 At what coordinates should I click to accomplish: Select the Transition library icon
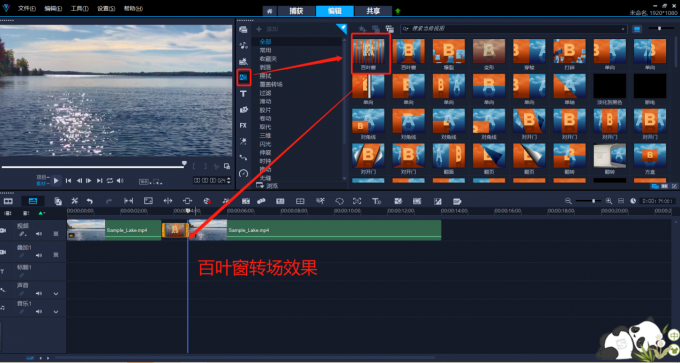(244, 78)
